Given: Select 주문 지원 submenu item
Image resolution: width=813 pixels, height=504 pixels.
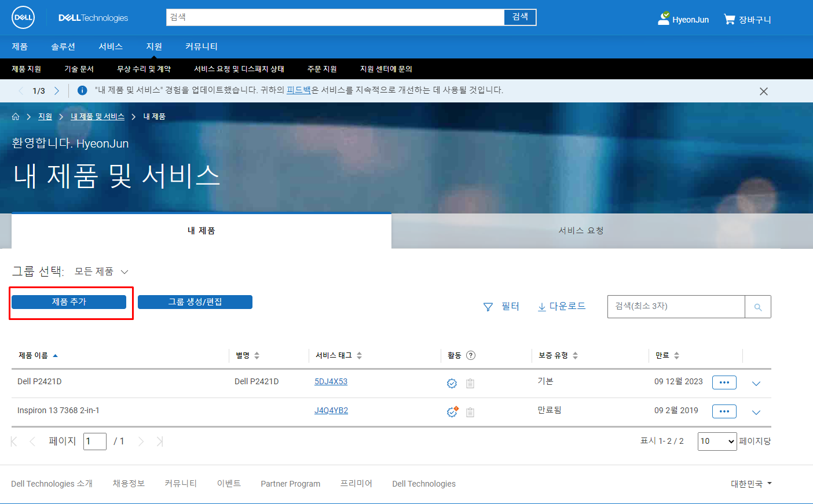Looking at the screenshot, I should pyautogui.click(x=323, y=69).
